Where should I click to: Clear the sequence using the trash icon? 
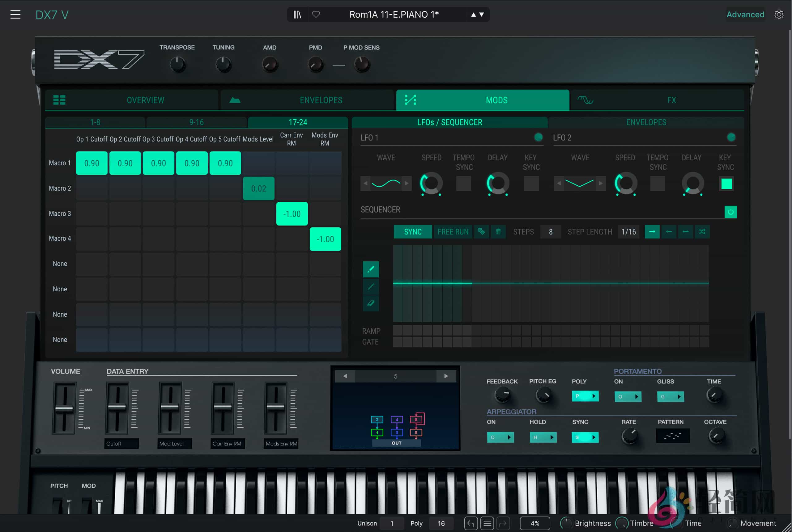click(x=498, y=232)
